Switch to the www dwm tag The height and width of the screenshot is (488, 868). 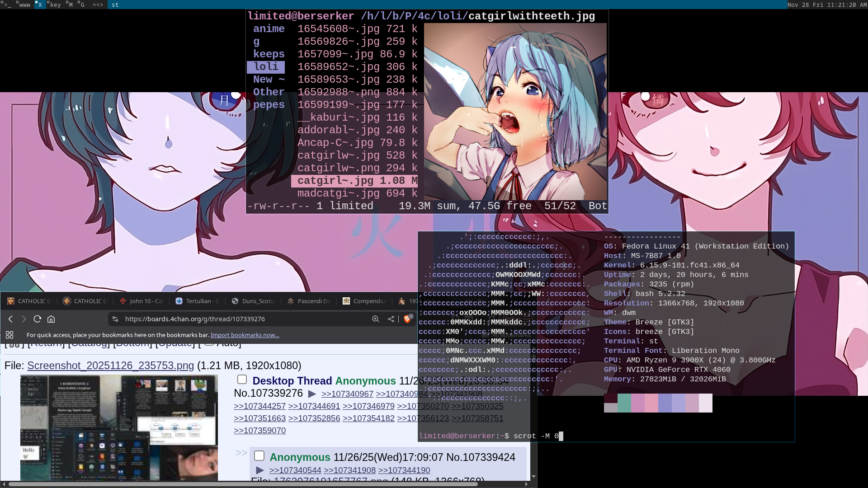[x=24, y=5]
